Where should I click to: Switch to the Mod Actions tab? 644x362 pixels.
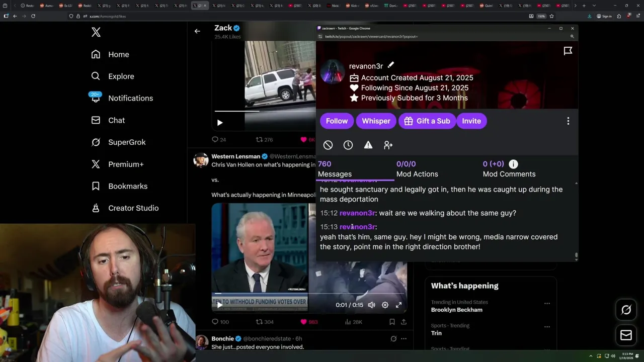pyautogui.click(x=417, y=169)
